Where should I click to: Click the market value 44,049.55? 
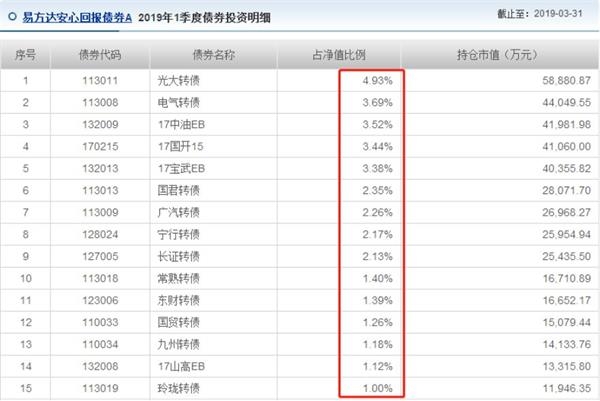[x=567, y=103]
